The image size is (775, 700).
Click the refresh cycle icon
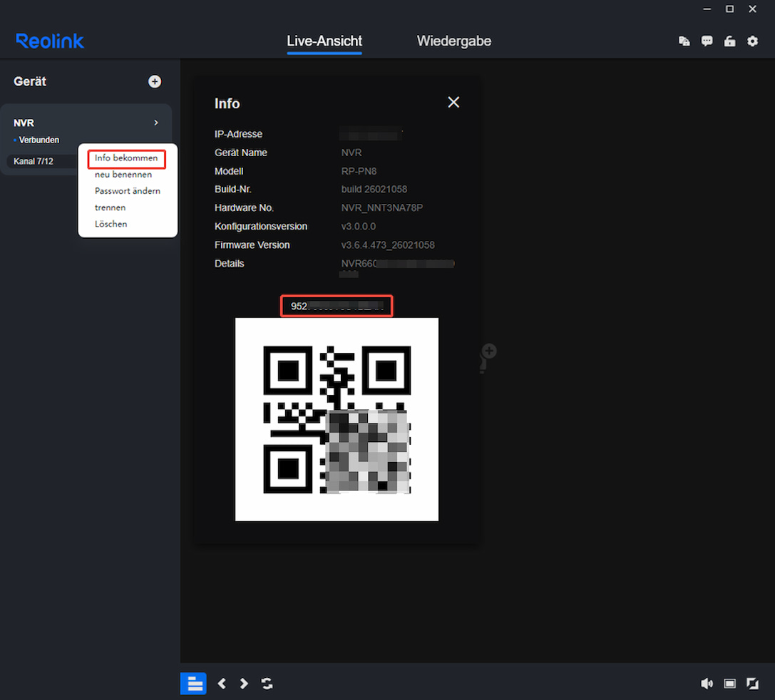point(267,684)
